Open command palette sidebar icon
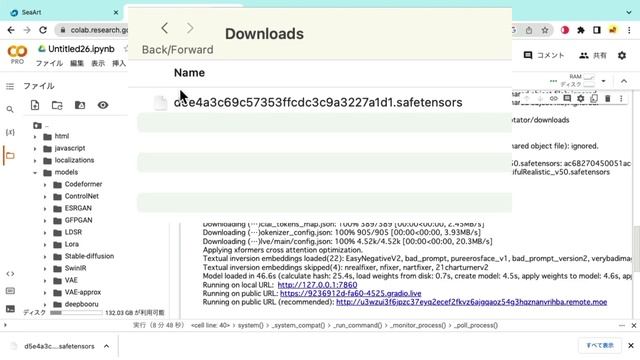The image size is (640, 360). pos(10,291)
